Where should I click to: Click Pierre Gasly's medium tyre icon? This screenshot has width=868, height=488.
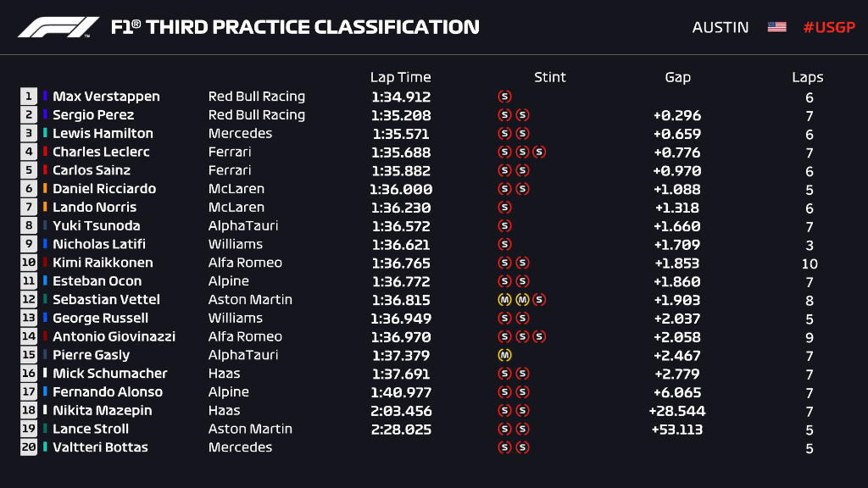[x=504, y=355]
